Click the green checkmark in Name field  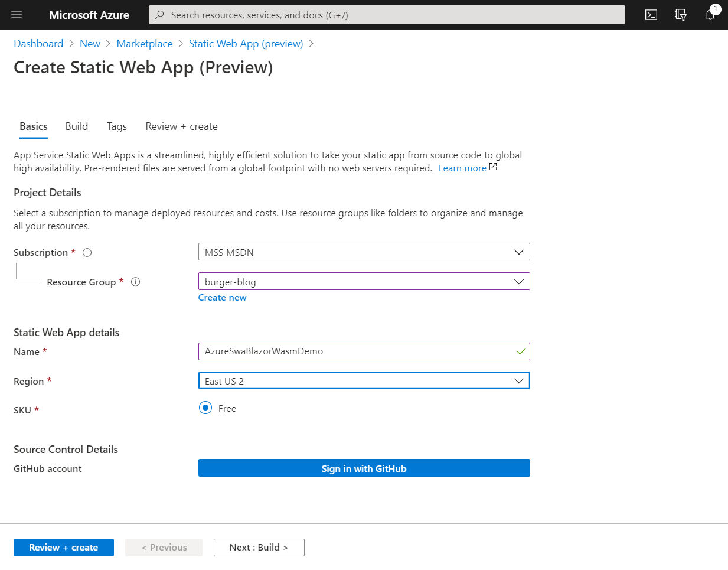coord(521,351)
